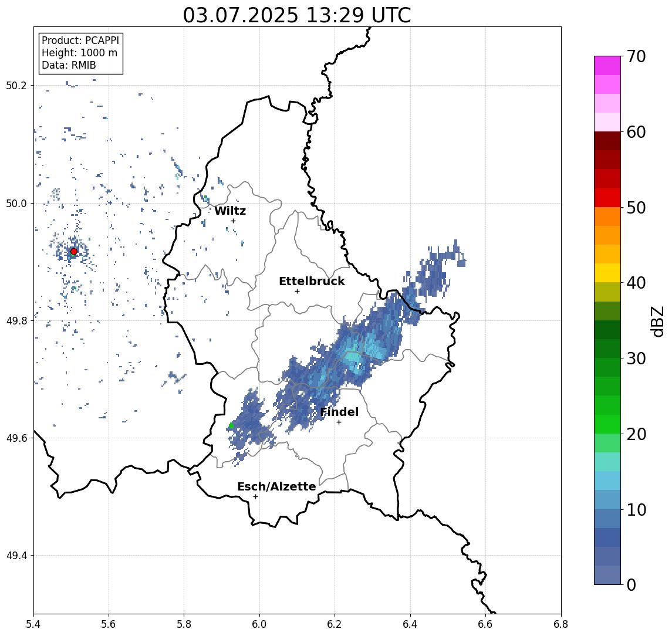Screen dimensions: 672x636
Task: Click the magenta top colorbar band
Action: [x=607, y=66]
